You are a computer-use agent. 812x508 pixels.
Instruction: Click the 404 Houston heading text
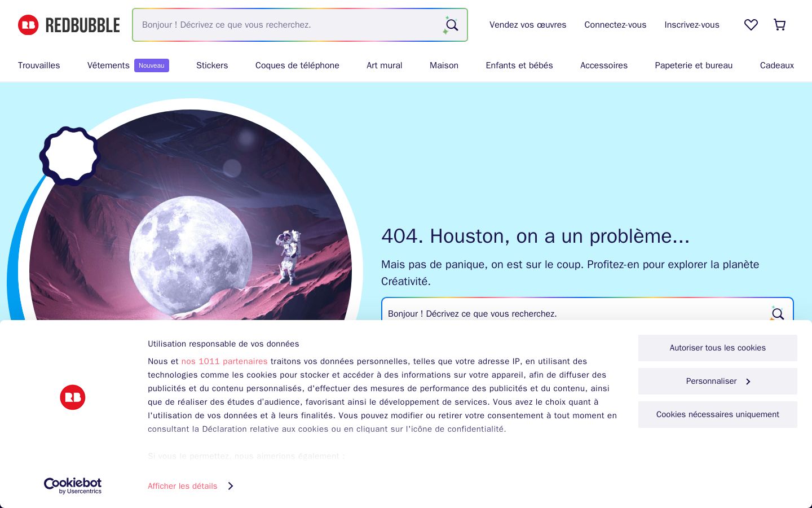536,236
